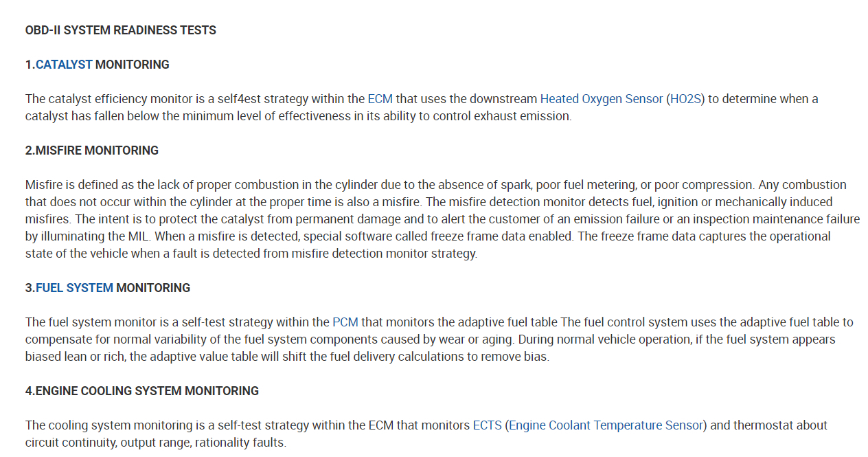Screen dimensions: 868x457
Task: Click the 4.ENGINE COOLING SYSTEM MONITORING heading
Action: 142,391
